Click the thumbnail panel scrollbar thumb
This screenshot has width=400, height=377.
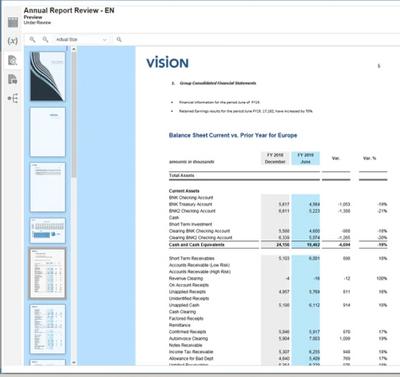point(74,115)
